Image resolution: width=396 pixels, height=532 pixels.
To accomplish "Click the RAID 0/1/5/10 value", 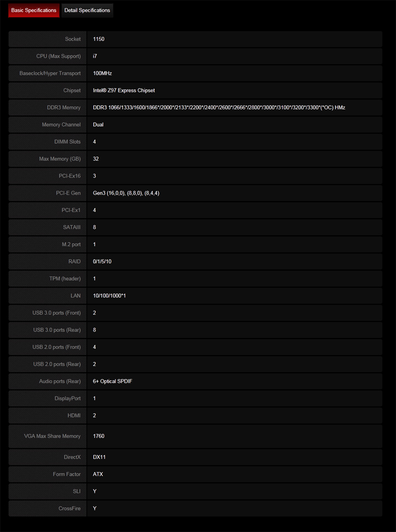I will 102,262.
